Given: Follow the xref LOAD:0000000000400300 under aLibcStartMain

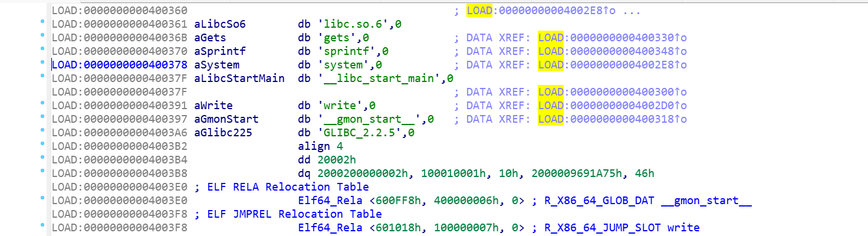Looking at the screenshot, I should pyautogui.click(x=612, y=92).
